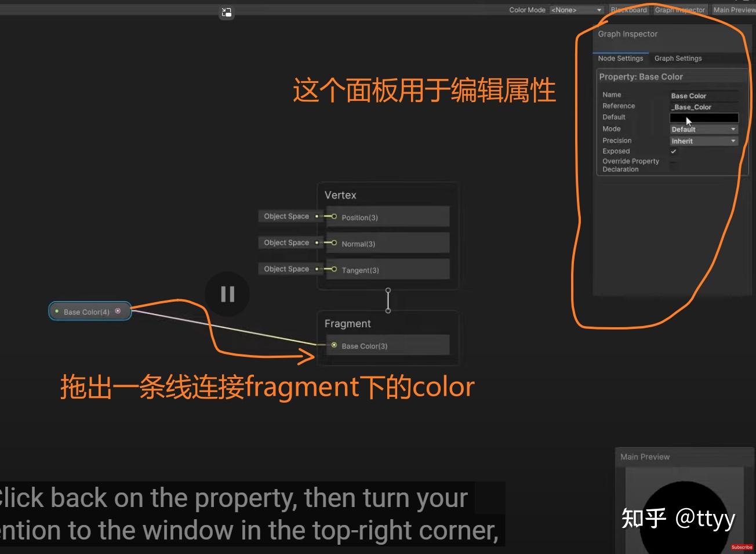Select the Node Settings tab
The width and height of the screenshot is (756, 554).
pyautogui.click(x=620, y=58)
